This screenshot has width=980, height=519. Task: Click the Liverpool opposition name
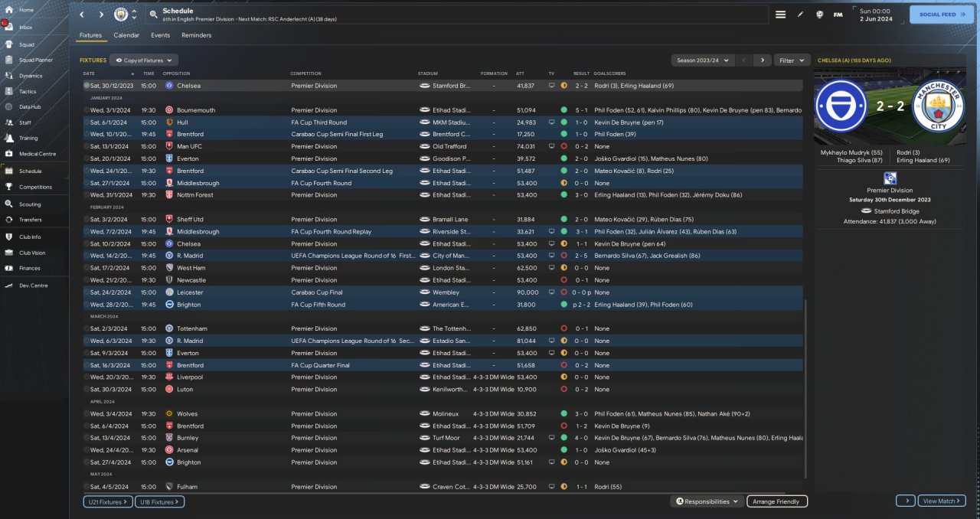point(190,377)
